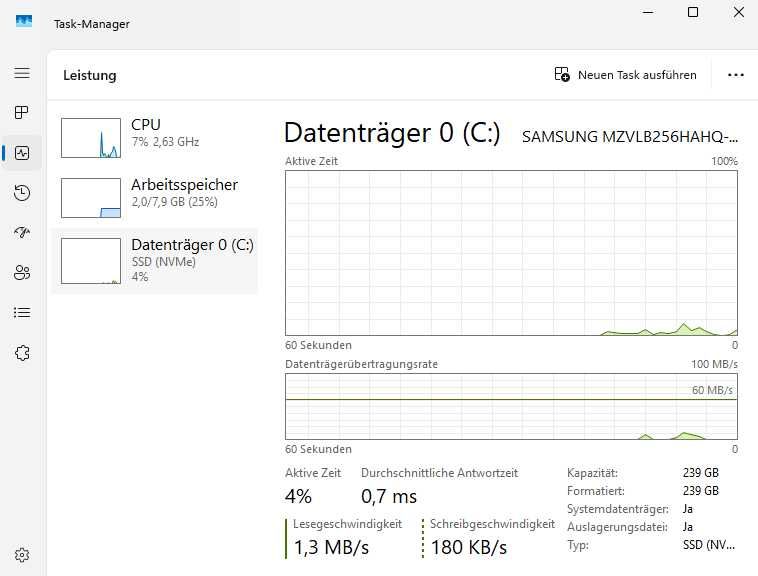Open the hamburger navigation menu
The image size is (758, 576).
(22, 73)
